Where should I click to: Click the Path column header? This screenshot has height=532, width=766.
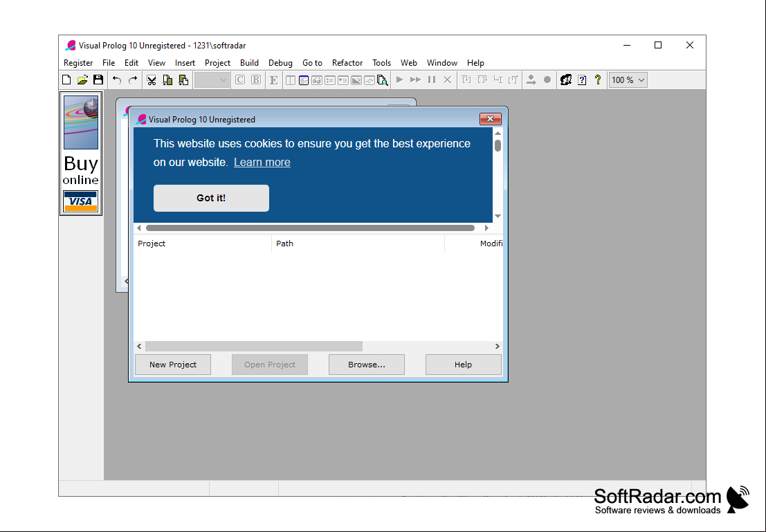358,244
